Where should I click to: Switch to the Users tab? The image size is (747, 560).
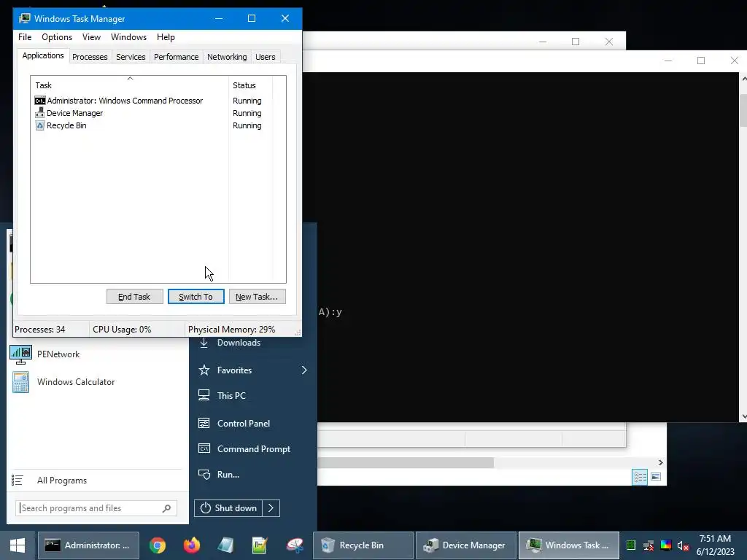pyautogui.click(x=266, y=57)
